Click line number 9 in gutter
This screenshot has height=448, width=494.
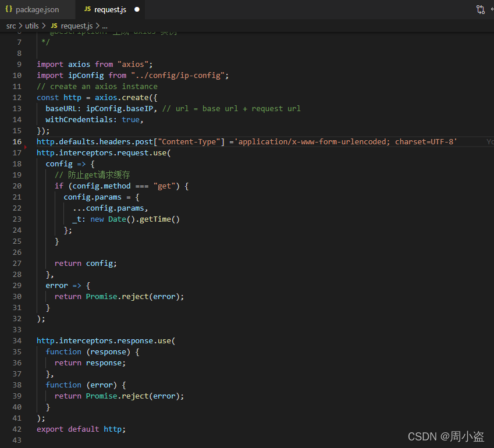point(19,65)
